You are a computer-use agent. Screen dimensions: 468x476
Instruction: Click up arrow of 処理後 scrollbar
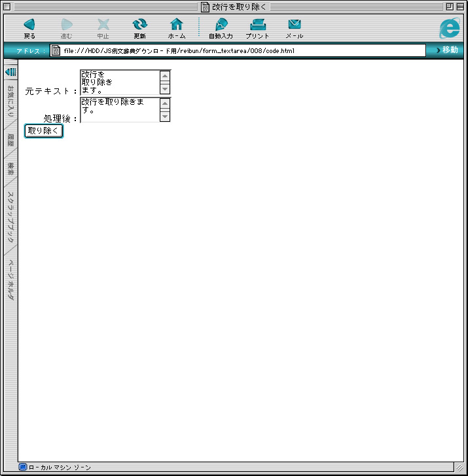click(x=165, y=103)
